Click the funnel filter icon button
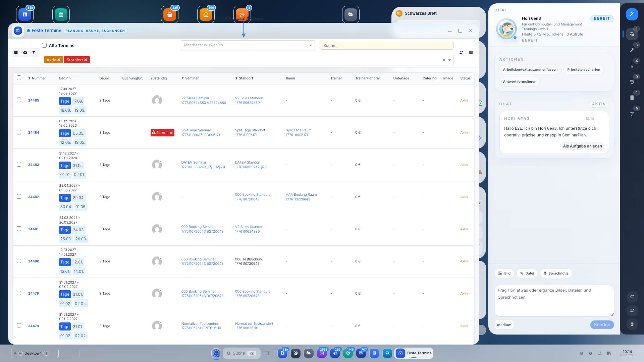 pos(34,53)
